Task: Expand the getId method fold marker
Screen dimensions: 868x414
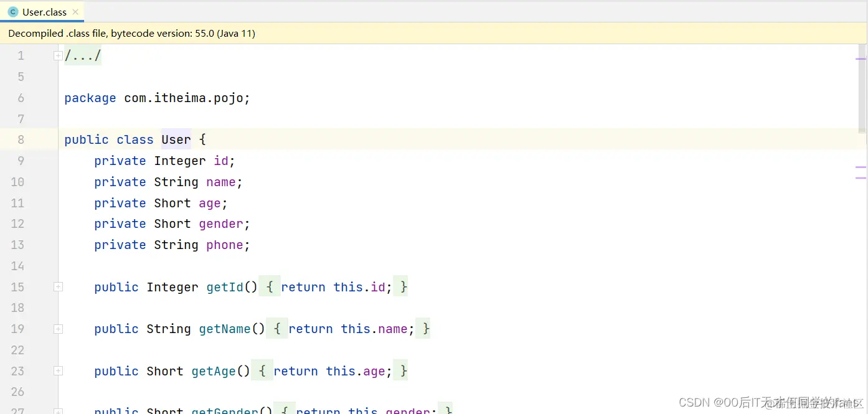Action: tap(58, 287)
